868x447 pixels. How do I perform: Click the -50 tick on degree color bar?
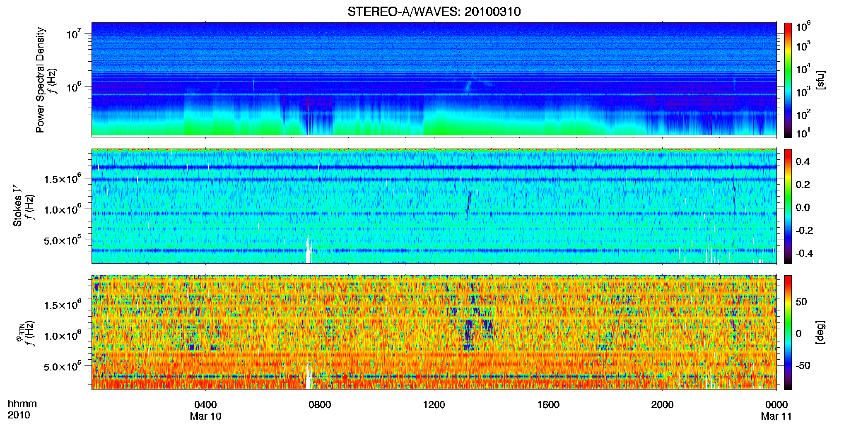click(x=803, y=366)
